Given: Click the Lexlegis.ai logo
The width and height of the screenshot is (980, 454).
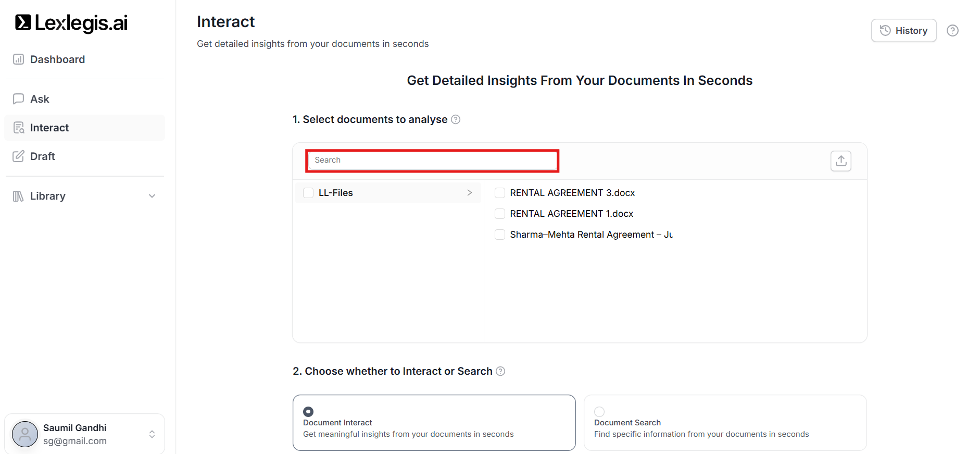Looking at the screenshot, I should (x=71, y=23).
